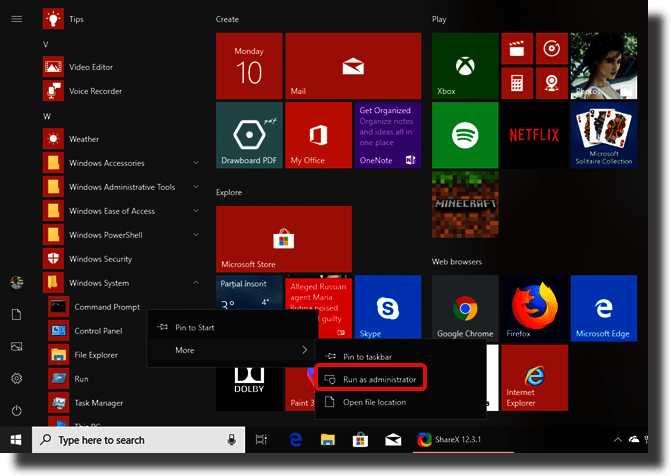Viewport: 671px width, 476px height.
Task: Open My Office tile
Action: click(318, 135)
